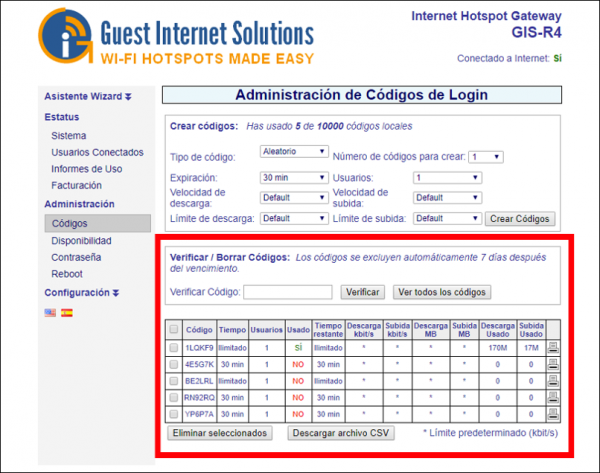Click code 1LQKF9 in the table
The width and height of the screenshot is (600, 473).
pyautogui.click(x=199, y=348)
